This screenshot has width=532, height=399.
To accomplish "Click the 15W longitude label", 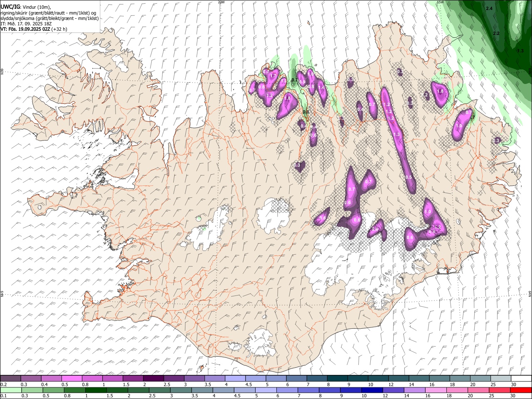I will 440,2.
